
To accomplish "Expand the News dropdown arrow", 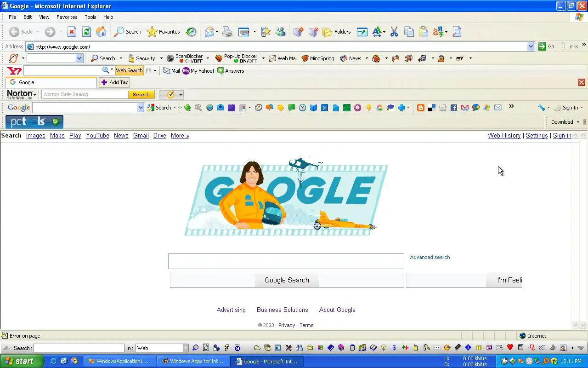I will click(367, 58).
